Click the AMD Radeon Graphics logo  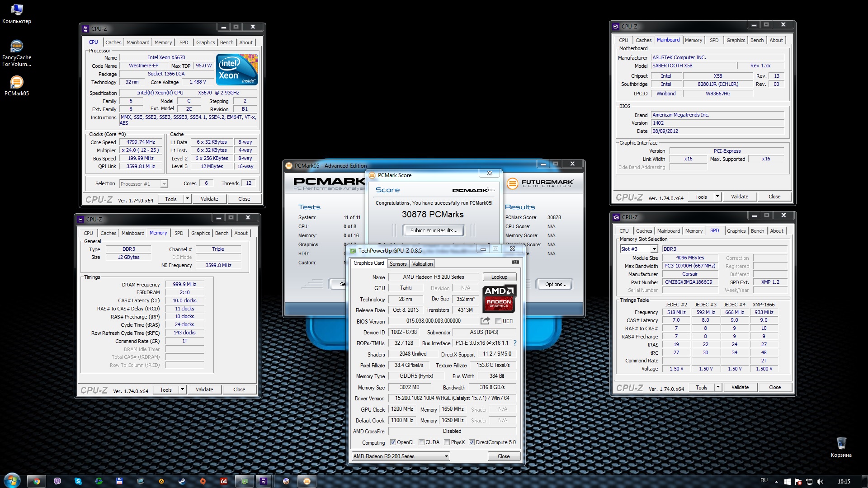[x=499, y=299]
